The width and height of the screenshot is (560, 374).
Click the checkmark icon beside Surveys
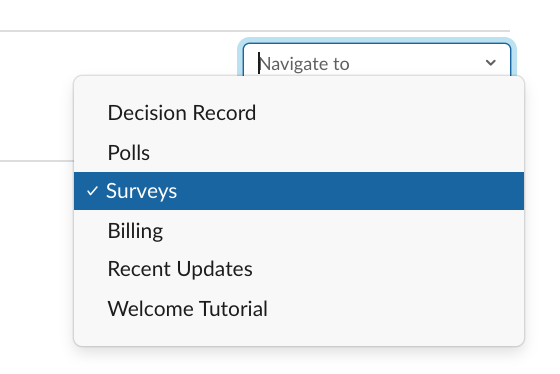click(x=92, y=191)
